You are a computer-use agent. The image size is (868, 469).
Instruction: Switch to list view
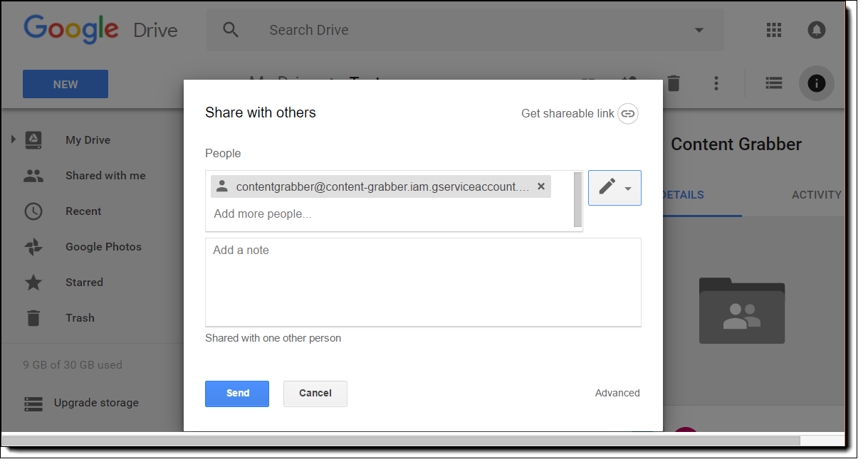[x=774, y=83]
